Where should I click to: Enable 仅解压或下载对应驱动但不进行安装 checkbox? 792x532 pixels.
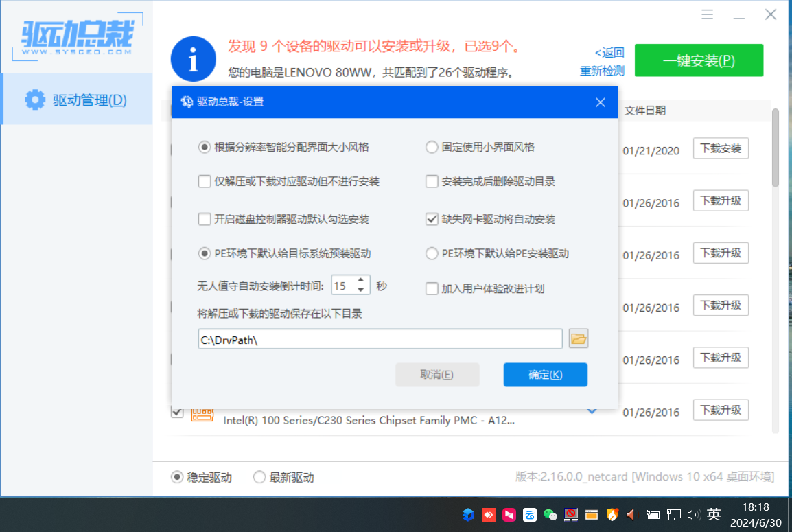tap(204, 182)
